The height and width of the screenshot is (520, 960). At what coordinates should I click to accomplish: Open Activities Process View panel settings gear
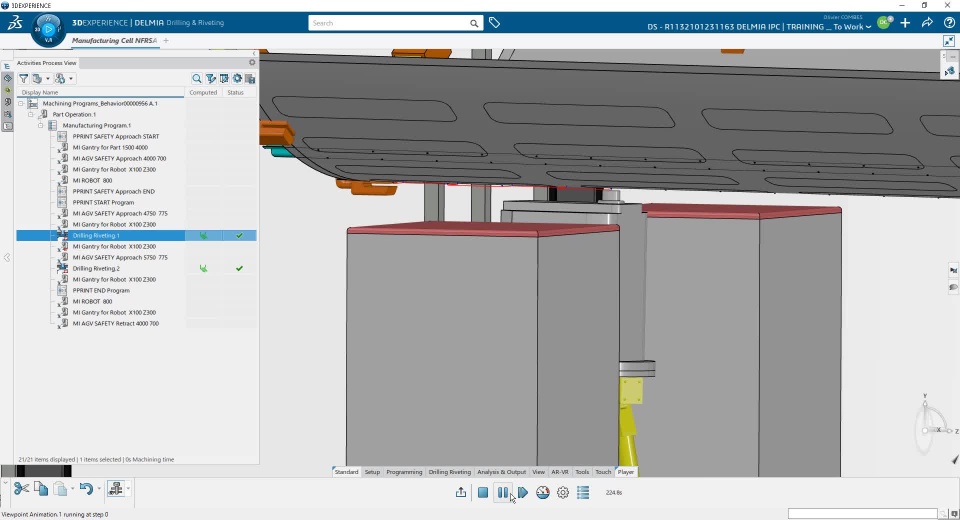coord(252,62)
